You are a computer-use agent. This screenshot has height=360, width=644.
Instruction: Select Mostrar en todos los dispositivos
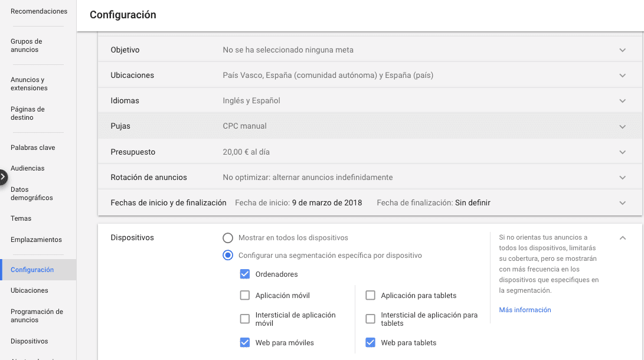tap(228, 238)
